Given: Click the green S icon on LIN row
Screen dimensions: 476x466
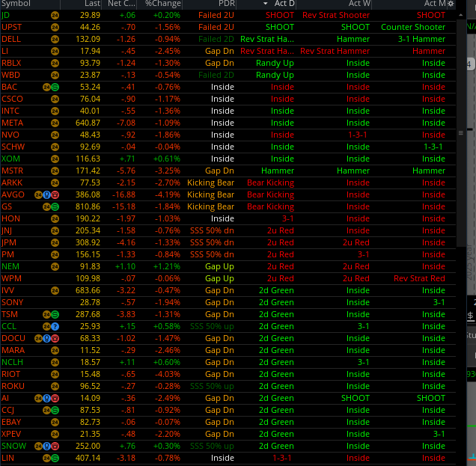Looking at the screenshot, I should (x=55, y=459).
